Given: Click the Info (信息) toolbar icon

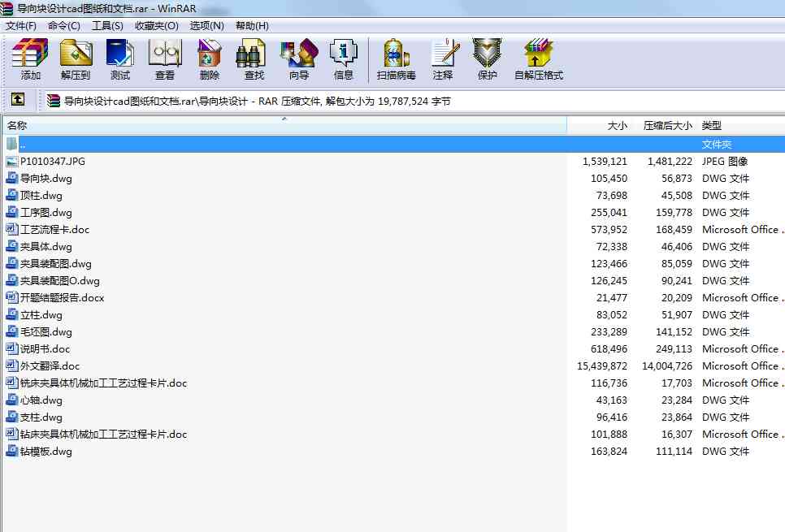Looking at the screenshot, I should tap(344, 53).
